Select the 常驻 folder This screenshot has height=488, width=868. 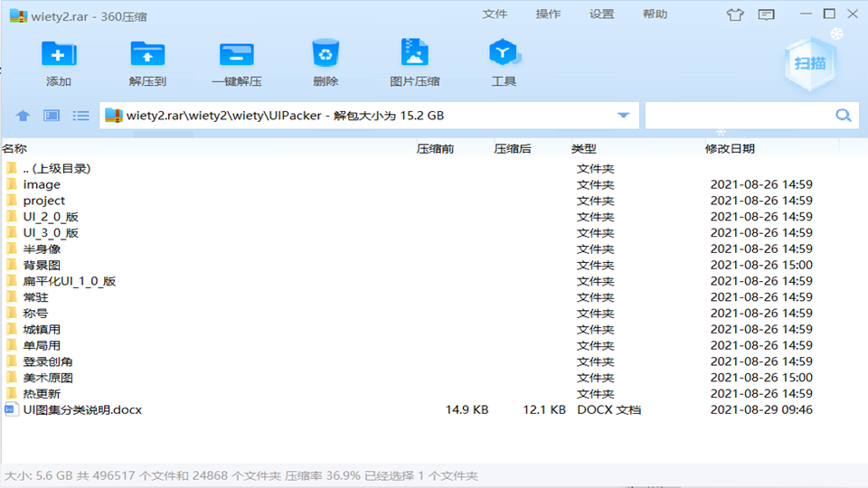(434, 297)
